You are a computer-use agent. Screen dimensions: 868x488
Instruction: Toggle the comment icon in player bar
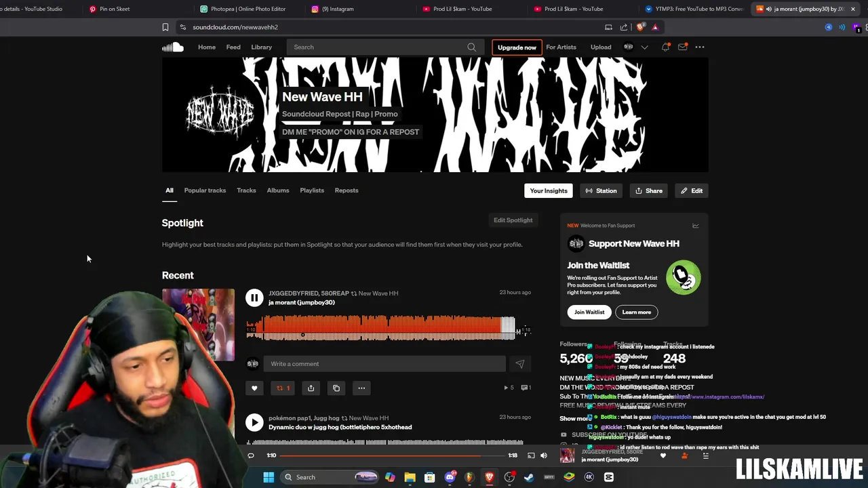(251, 455)
